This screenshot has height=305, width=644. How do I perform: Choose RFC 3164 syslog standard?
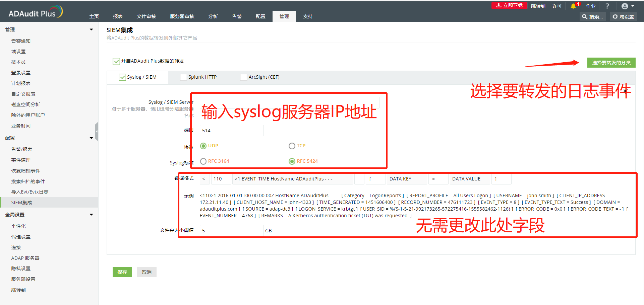[203, 161]
